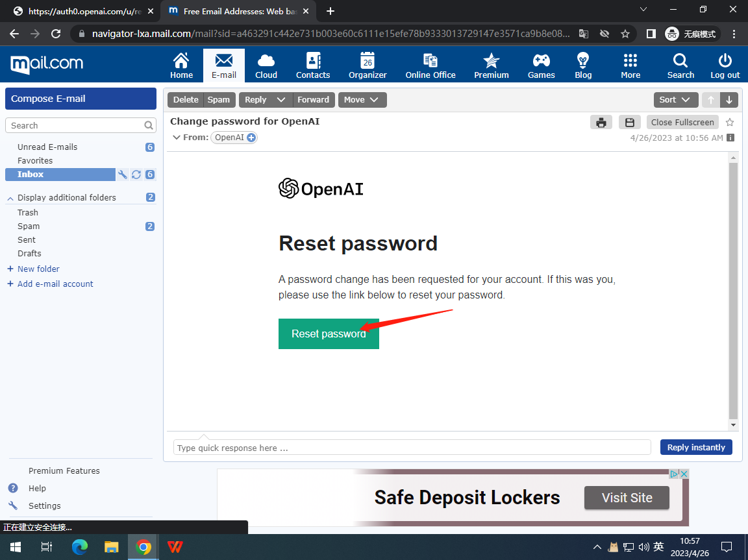This screenshot has width=748, height=560.
Task: Open the Reply dropdown arrow
Action: coord(281,100)
